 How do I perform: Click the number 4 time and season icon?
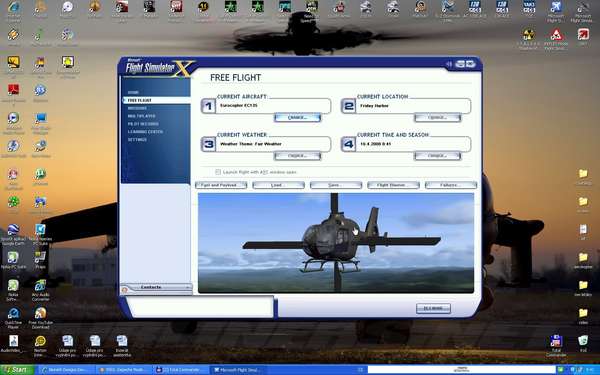coord(349,144)
